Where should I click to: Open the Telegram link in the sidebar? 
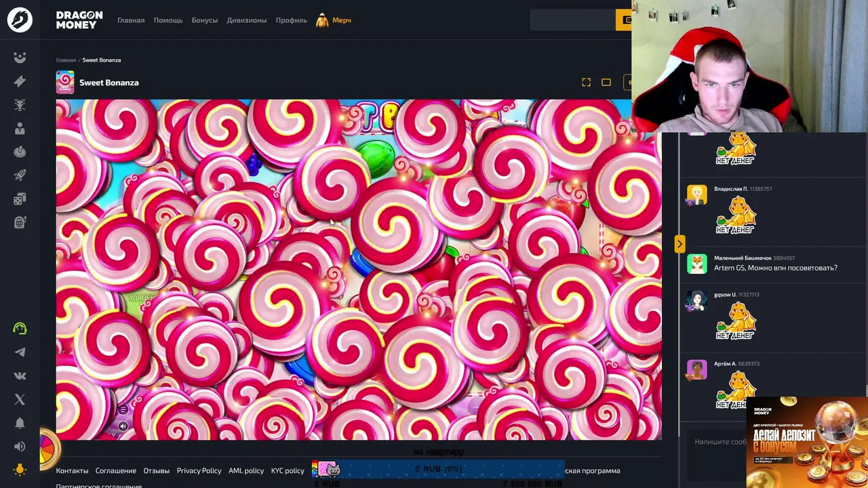[20, 352]
